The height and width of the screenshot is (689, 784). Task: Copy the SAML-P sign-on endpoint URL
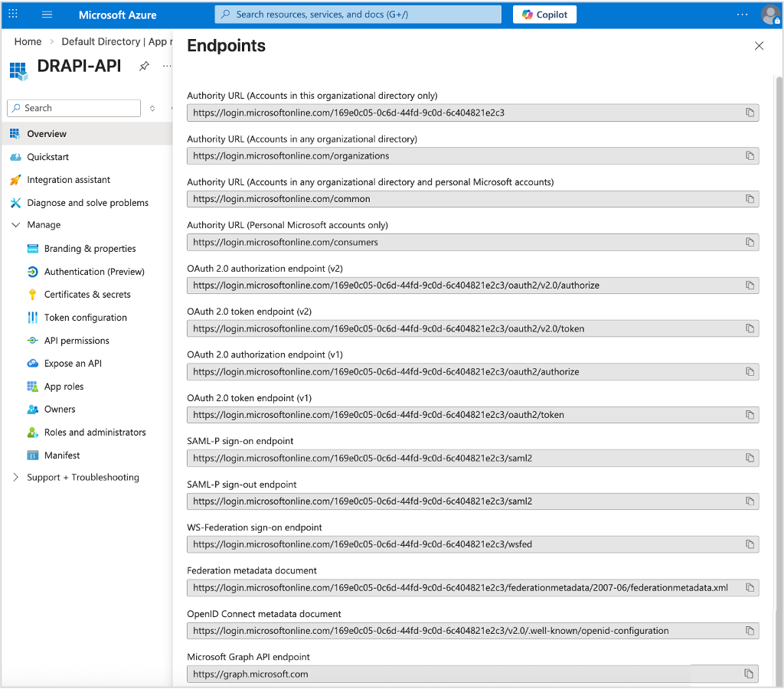pyautogui.click(x=750, y=458)
